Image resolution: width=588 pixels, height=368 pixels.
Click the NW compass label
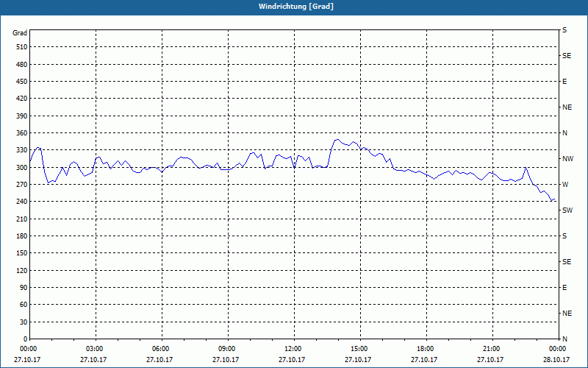click(567, 159)
